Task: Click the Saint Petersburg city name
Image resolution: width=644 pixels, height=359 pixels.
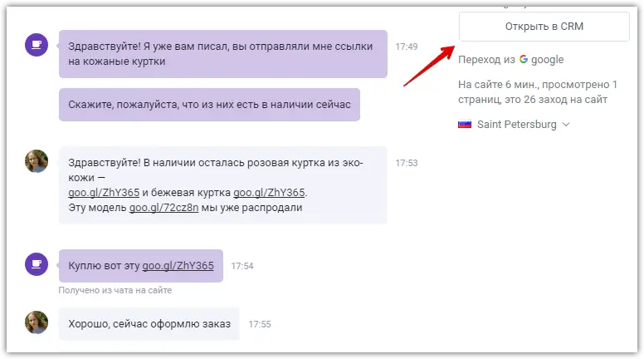Action: pos(517,124)
